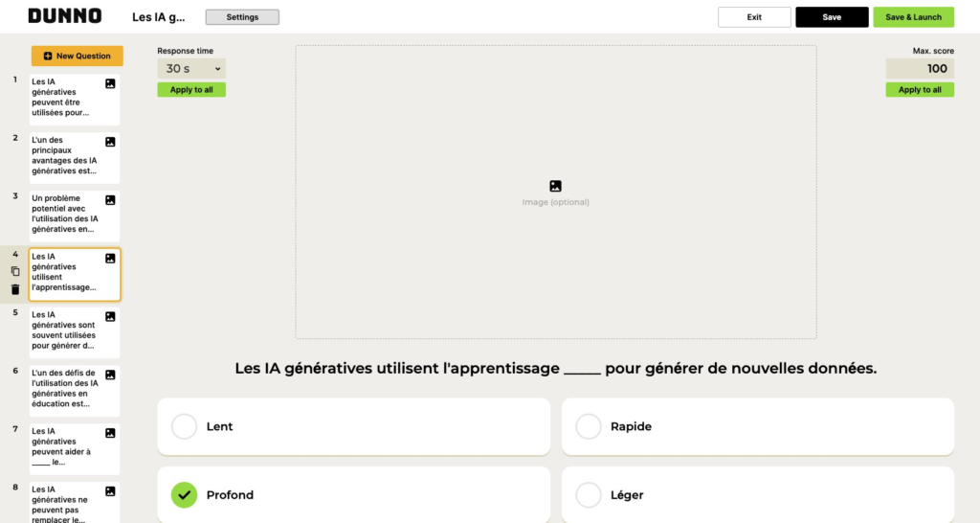Click the image icon on question 3 card
Viewport: 980px width, 523px height.
click(x=110, y=200)
